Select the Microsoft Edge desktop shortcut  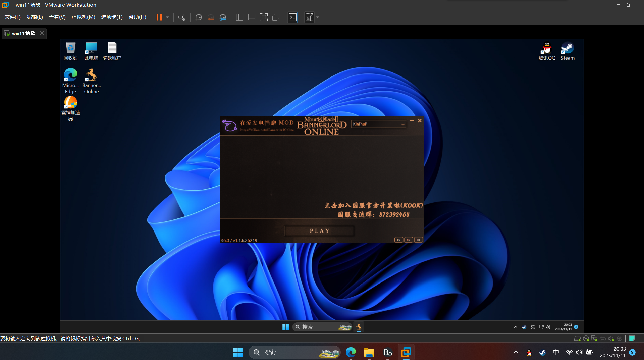(x=70, y=81)
